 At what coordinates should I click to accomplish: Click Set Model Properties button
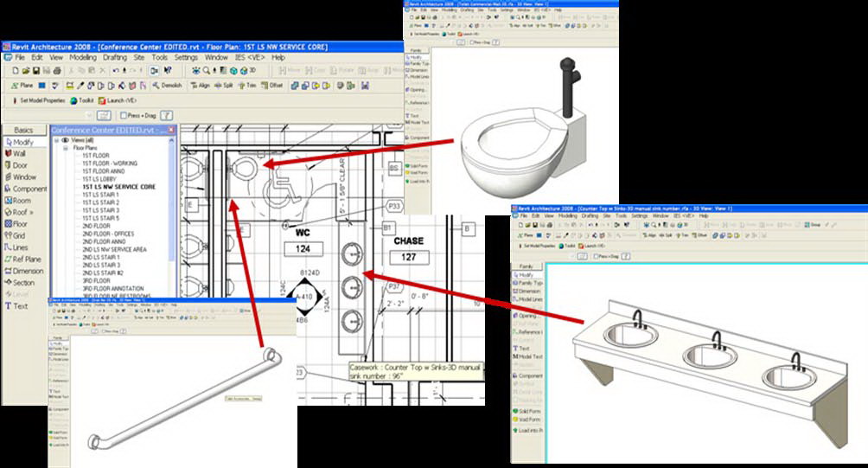coord(39,101)
